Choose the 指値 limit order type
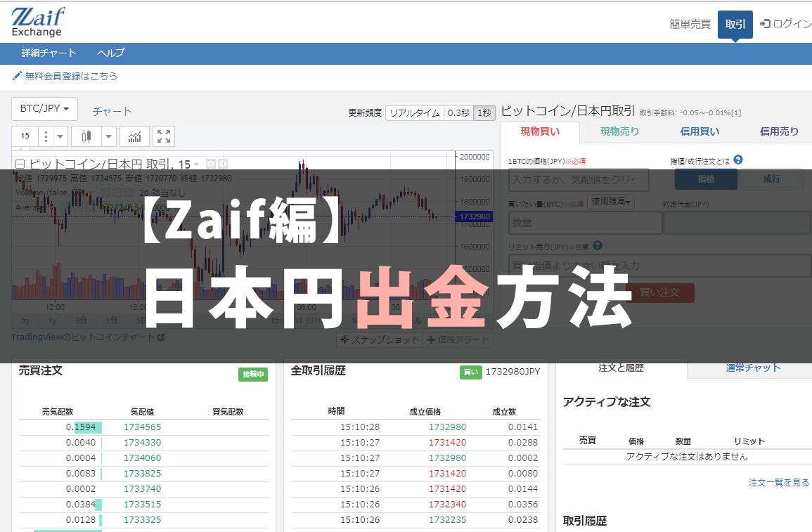 coord(706,179)
